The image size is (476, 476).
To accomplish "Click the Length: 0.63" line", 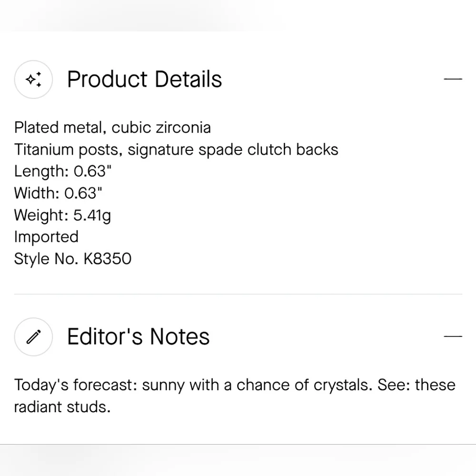I will click(x=63, y=171).
